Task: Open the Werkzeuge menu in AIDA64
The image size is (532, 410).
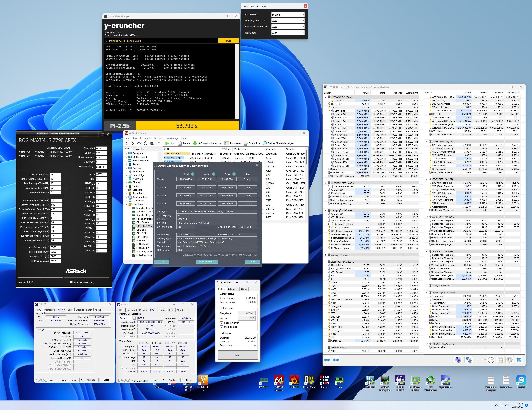Action: tap(172, 138)
